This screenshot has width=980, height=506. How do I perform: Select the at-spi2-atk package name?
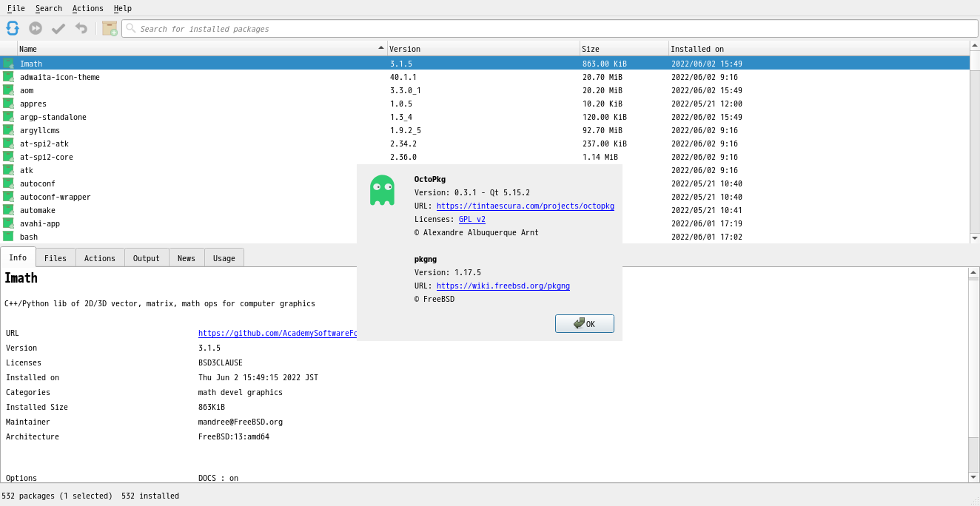pyautogui.click(x=44, y=144)
